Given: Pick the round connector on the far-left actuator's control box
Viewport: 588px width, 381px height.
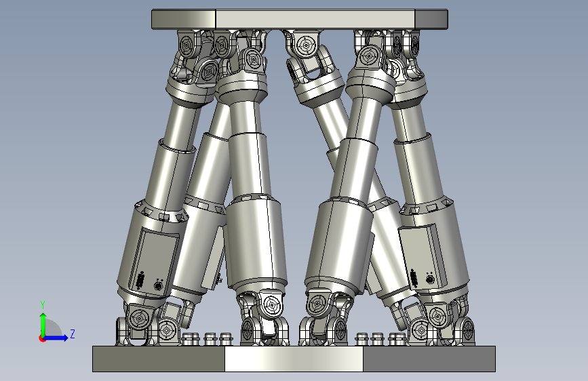Looking at the screenshot, I should 158,286.
